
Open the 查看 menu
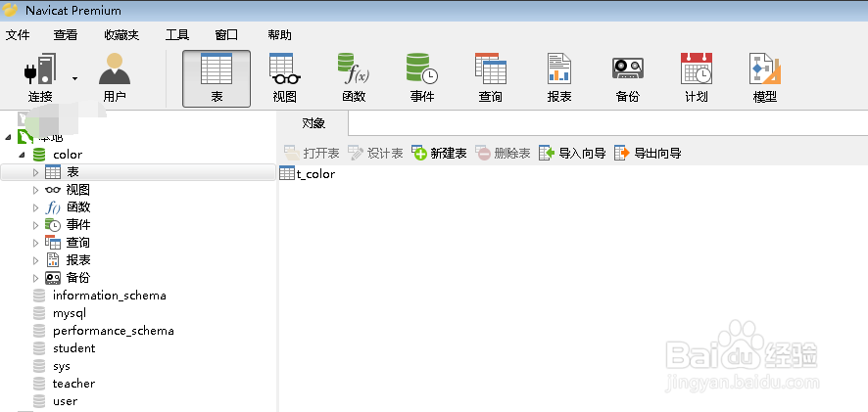(x=66, y=35)
